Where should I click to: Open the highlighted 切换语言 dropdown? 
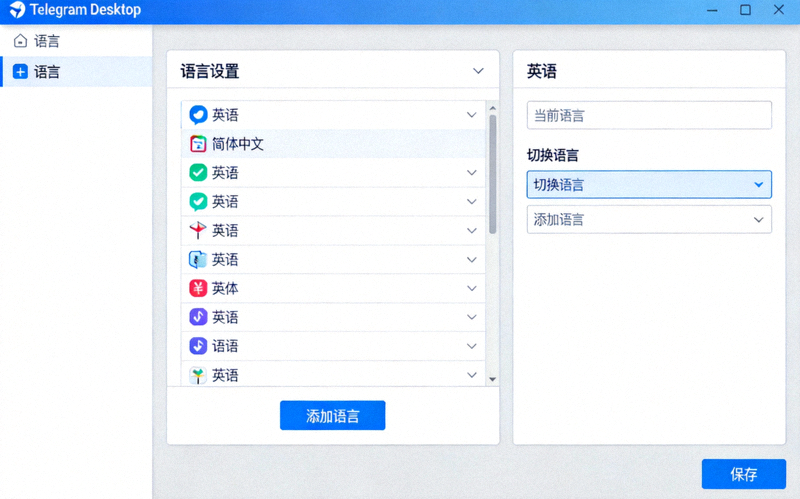649,184
